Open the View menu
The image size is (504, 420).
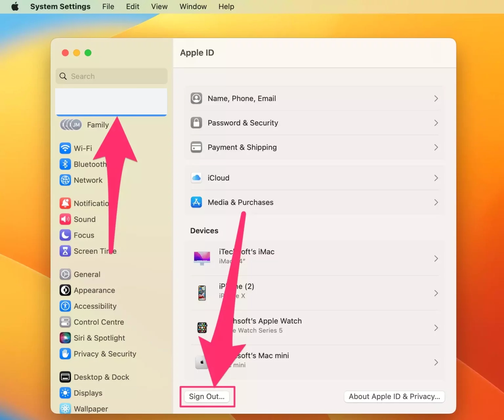[x=159, y=6]
